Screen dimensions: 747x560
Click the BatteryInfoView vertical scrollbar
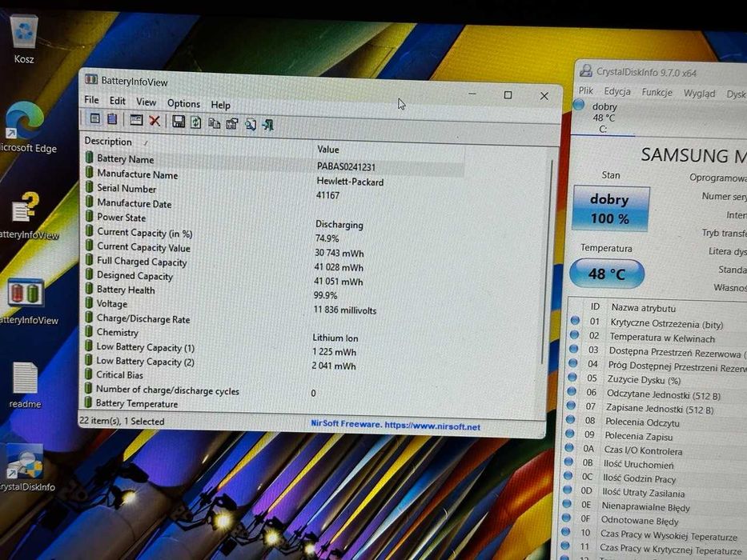tap(547, 261)
